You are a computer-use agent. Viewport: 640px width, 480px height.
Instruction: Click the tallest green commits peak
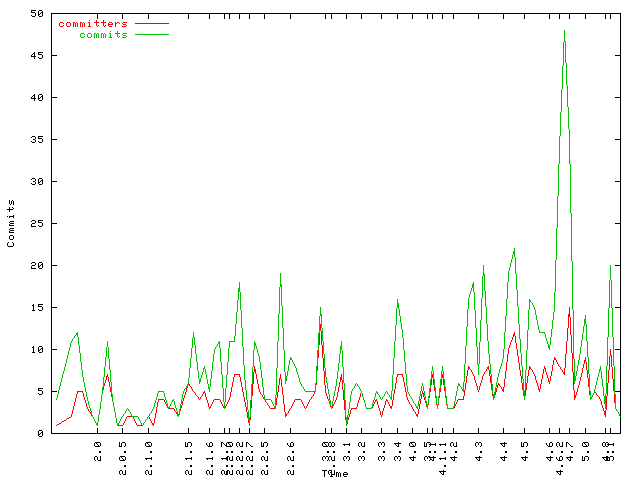[x=565, y=31]
